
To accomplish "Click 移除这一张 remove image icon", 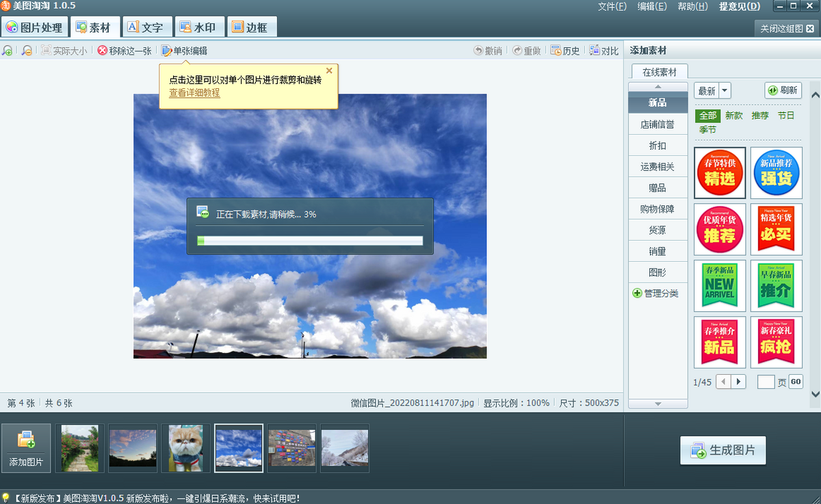I will (x=103, y=51).
